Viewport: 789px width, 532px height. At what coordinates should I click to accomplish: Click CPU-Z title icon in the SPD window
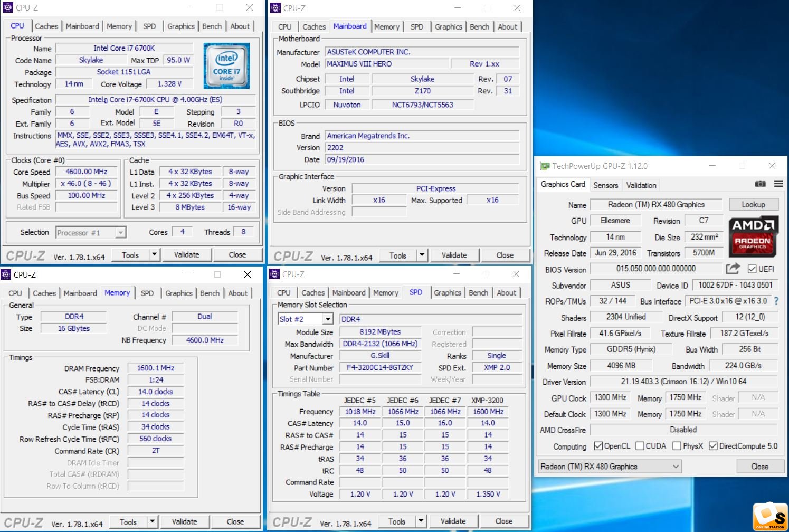point(274,274)
